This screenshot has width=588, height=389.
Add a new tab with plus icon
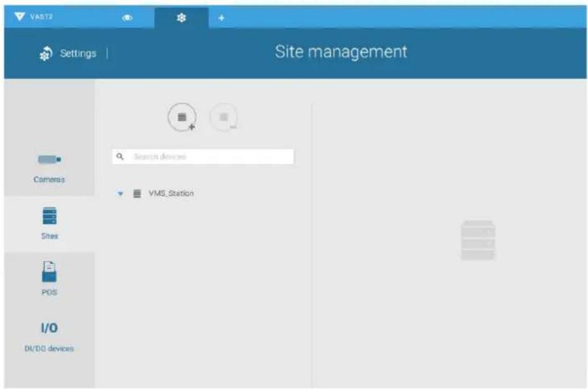[221, 18]
